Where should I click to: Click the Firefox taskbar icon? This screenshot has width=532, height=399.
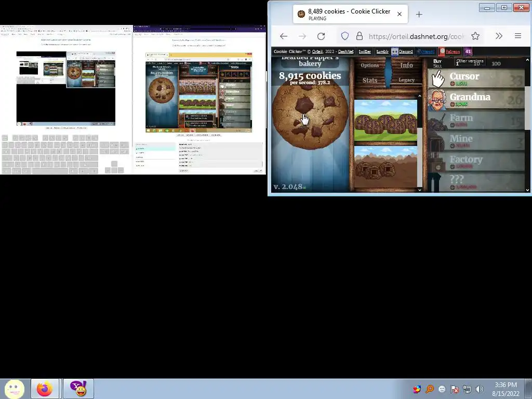tap(45, 389)
